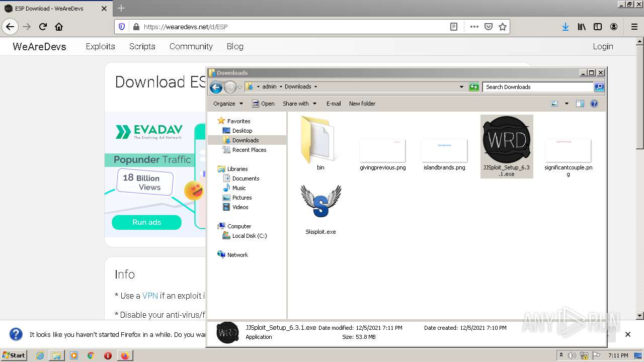Toggle Explorer preview pane icon
The image size is (644, 362).
coord(580,104)
